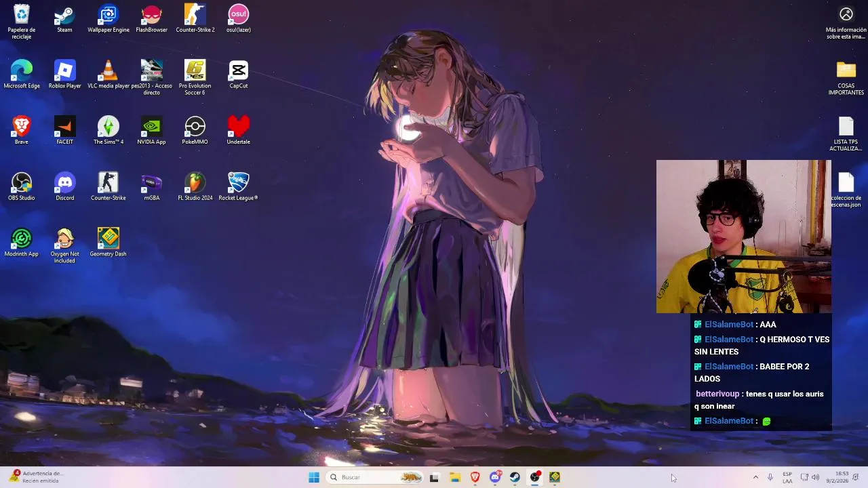Viewport: 868px width, 488px height.
Task: Open the notification center bell icon
Action: 856,477
